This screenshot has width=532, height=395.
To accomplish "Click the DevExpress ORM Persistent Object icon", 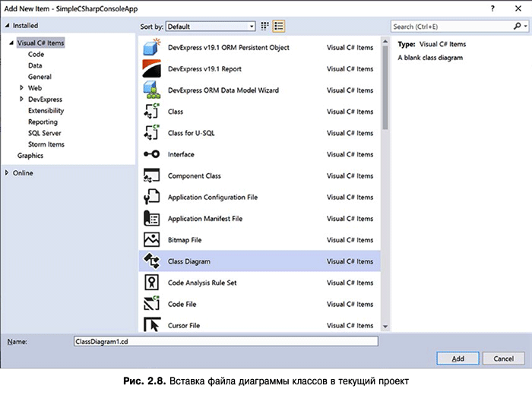I will (x=150, y=47).
